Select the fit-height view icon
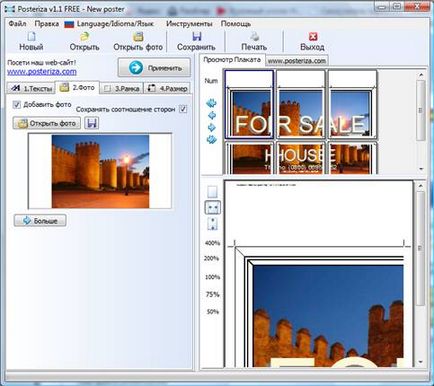This screenshot has width=434, height=386. click(x=212, y=224)
